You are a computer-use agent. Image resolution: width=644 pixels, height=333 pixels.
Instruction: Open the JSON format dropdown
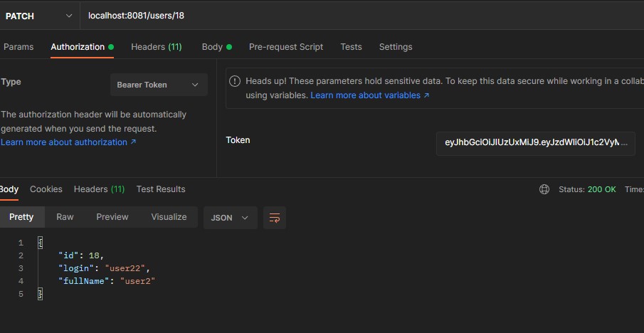(230, 218)
